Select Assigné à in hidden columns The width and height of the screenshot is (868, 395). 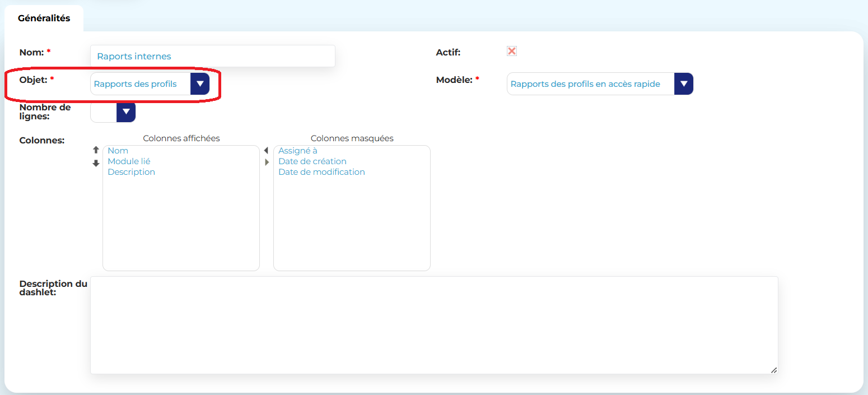298,151
